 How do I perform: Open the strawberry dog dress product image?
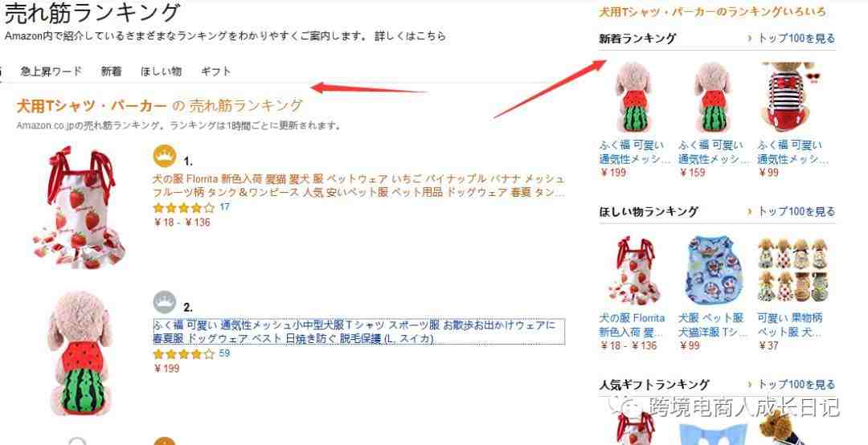pos(77,207)
